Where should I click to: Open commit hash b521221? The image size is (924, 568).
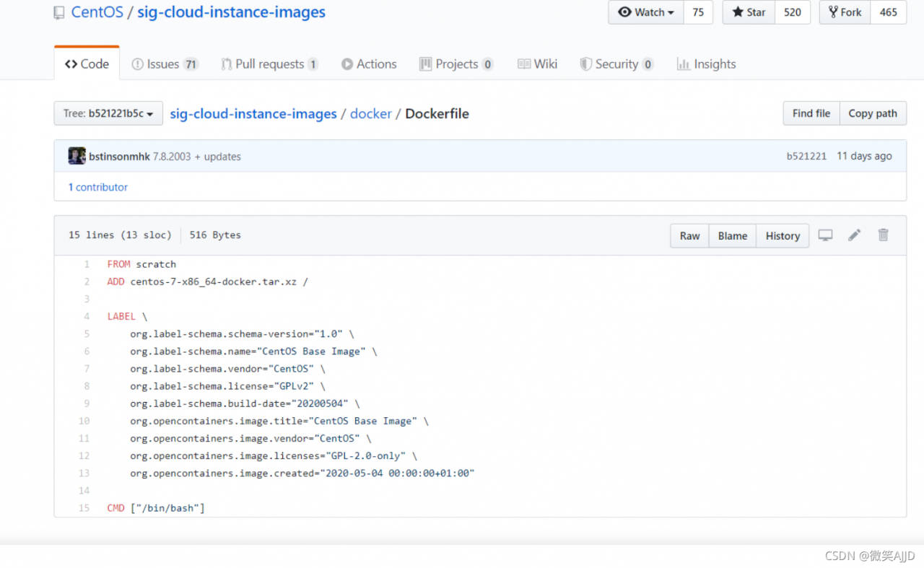click(x=806, y=156)
